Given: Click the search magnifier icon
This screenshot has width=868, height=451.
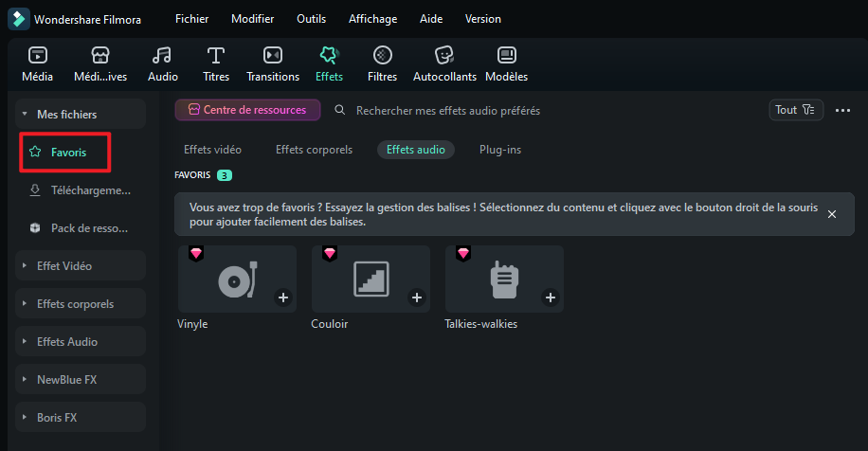Looking at the screenshot, I should 340,110.
